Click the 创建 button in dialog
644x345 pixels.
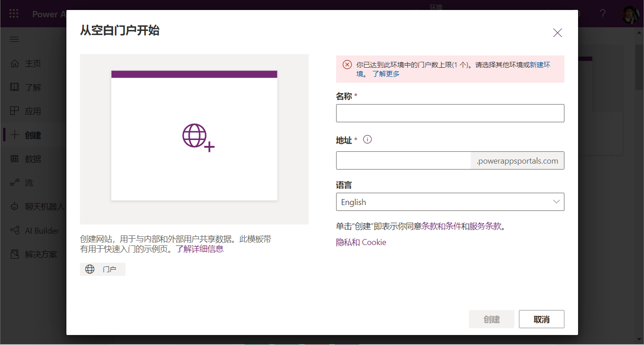pos(492,319)
